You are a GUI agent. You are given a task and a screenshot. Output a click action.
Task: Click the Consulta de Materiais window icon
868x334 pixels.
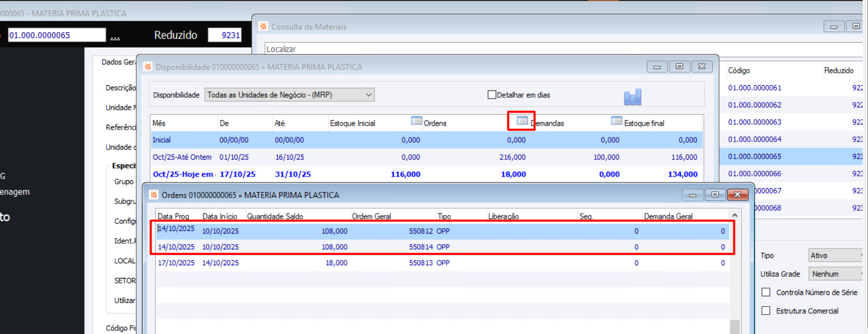coord(263,26)
